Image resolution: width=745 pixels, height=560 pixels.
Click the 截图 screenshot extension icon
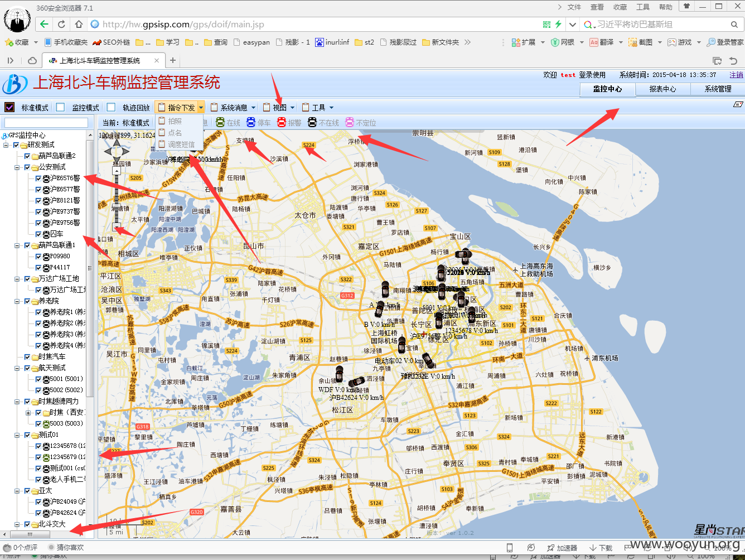pos(633,42)
